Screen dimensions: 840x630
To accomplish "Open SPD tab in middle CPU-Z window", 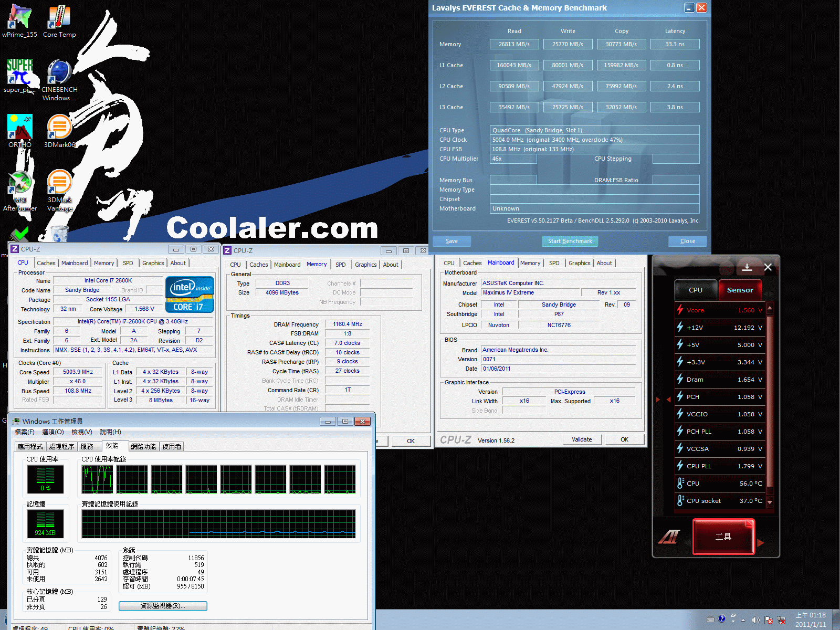I will [341, 265].
